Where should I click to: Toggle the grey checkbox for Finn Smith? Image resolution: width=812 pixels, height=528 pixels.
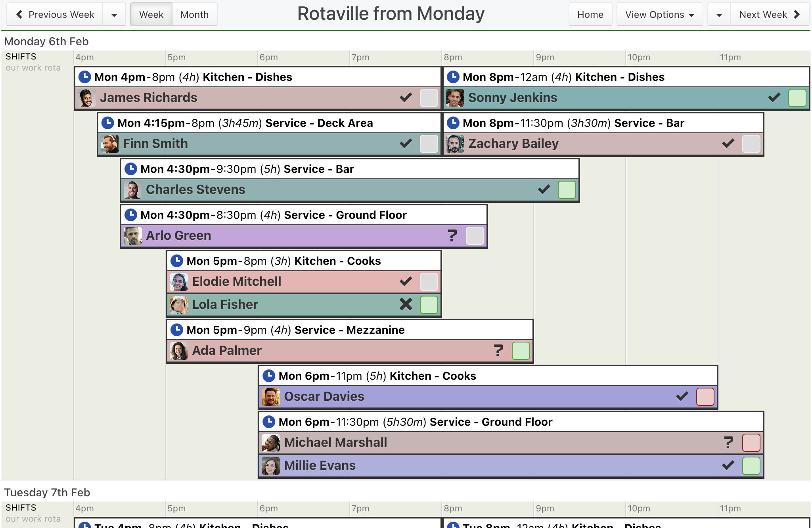(x=429, y=143)
